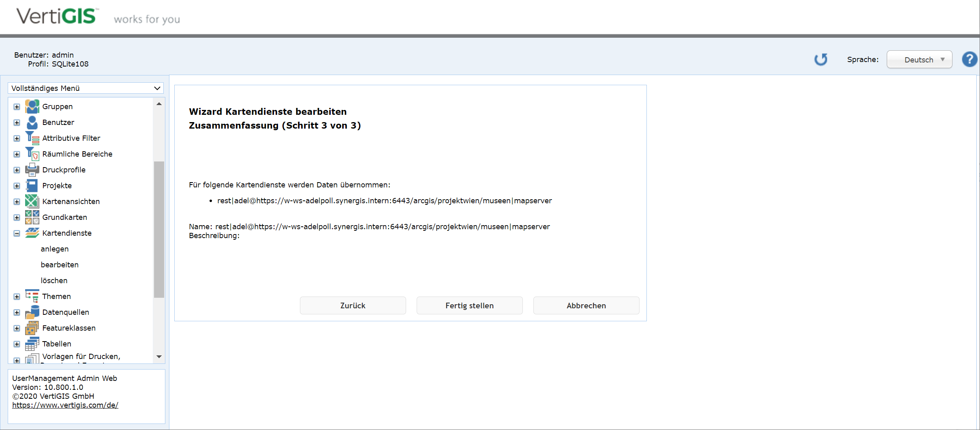
Task: Click the Vorlagen für Drucken icon
Action: pos(32,358)
